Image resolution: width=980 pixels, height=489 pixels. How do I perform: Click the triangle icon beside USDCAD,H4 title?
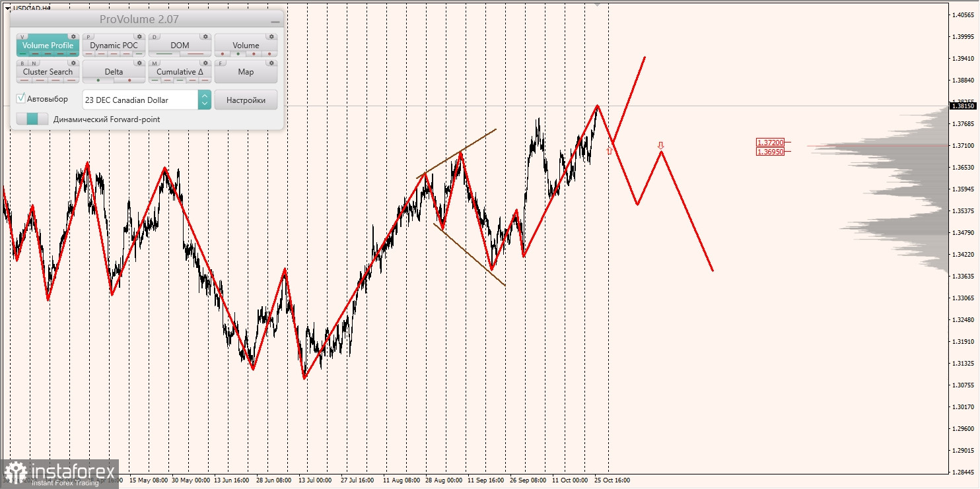click(x=7, y=8)
